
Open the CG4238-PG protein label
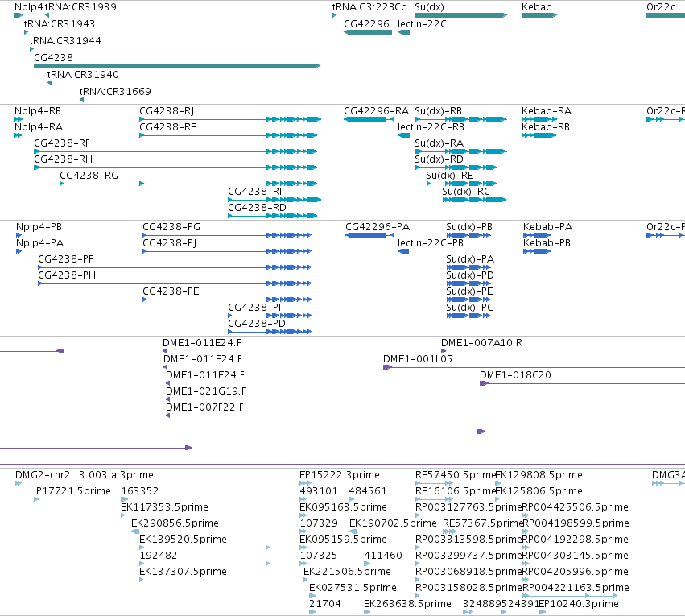pos(171,227)
